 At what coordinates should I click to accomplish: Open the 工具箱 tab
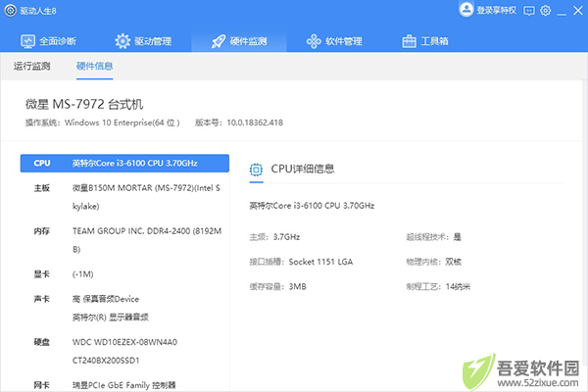tap(425, 41)
